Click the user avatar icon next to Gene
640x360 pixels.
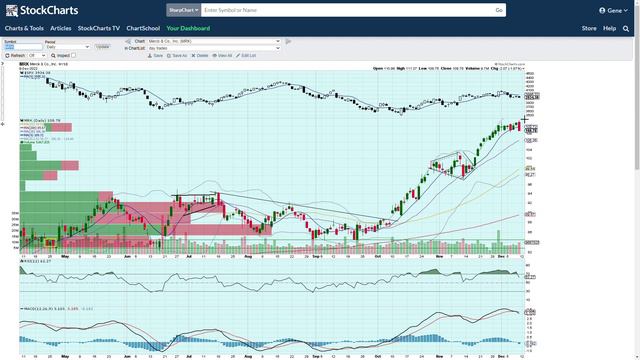point(602,11)
